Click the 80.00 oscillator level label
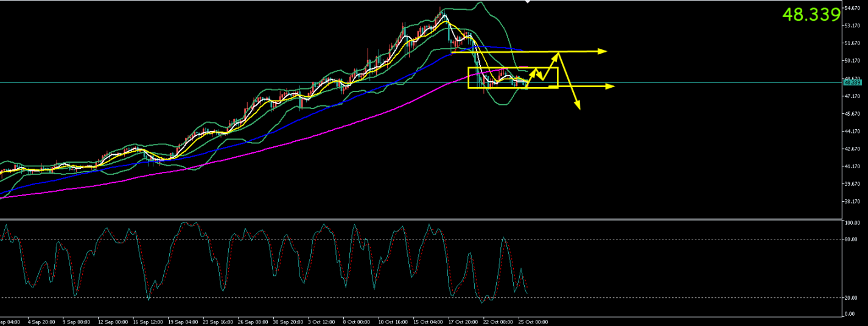 coord(851,239)
